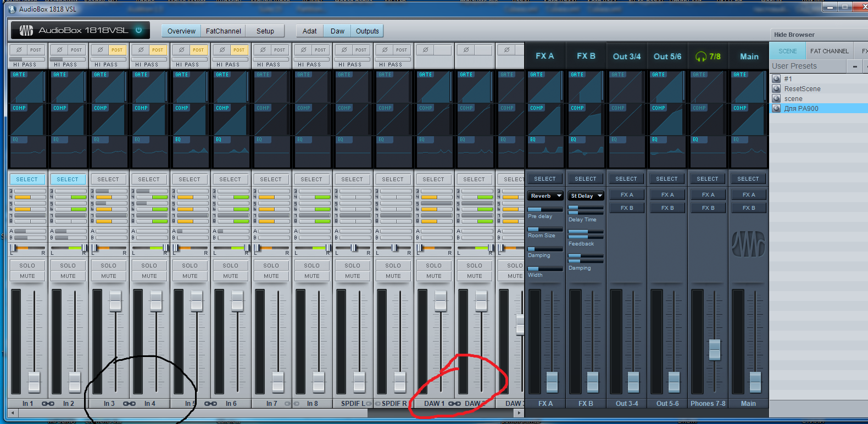Toggle the POST button on the In 4 channel
Screen dimensions: 868x424
point(158,50)
